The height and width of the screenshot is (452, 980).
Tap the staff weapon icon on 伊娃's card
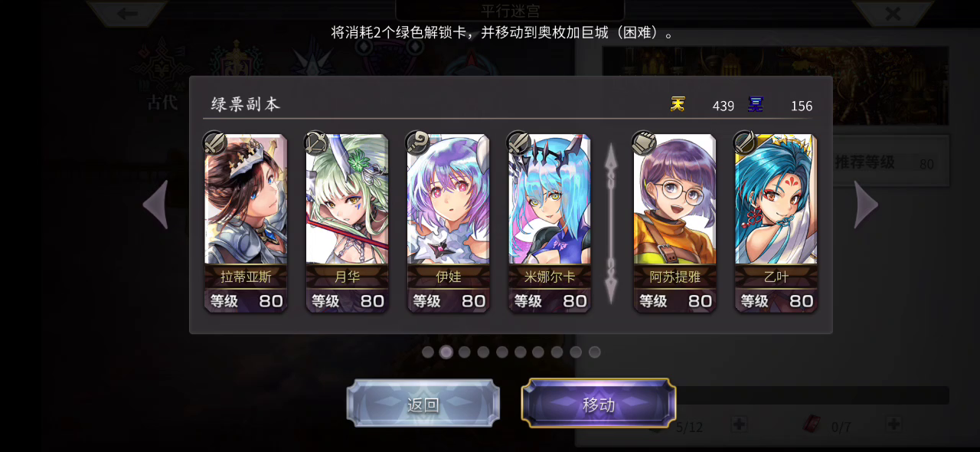[x=417, y=142]
